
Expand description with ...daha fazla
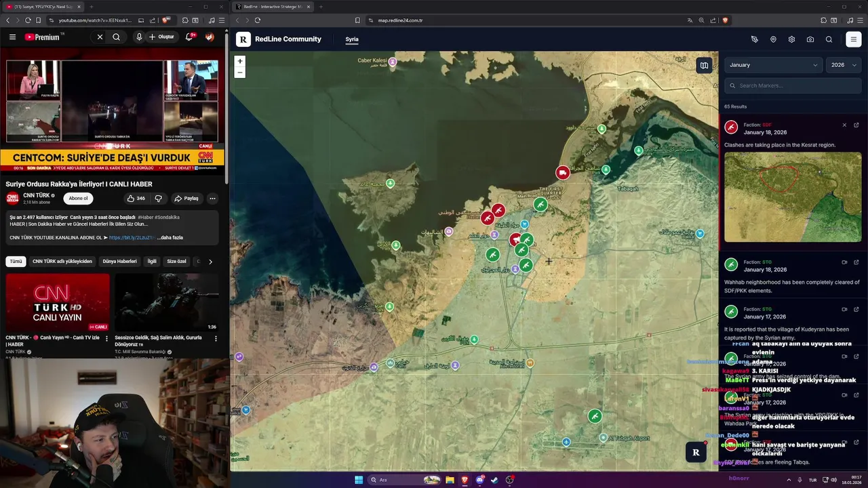tap(170, 238)
